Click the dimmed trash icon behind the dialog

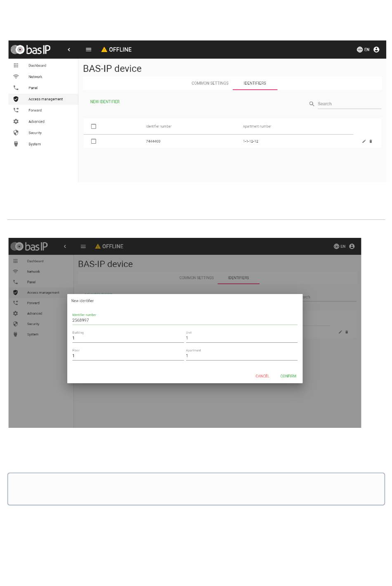[347, 332]
